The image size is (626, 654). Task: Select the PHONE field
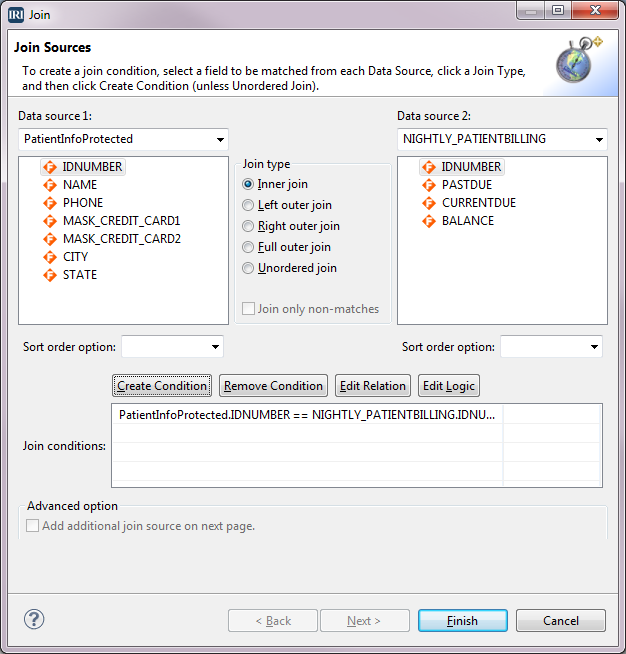[x=83, y=203]
